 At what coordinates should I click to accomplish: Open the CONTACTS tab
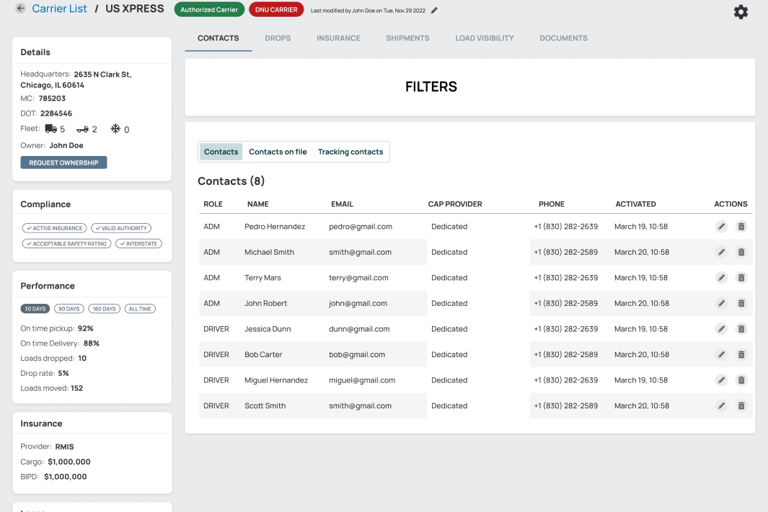click(x=218, y=38)
